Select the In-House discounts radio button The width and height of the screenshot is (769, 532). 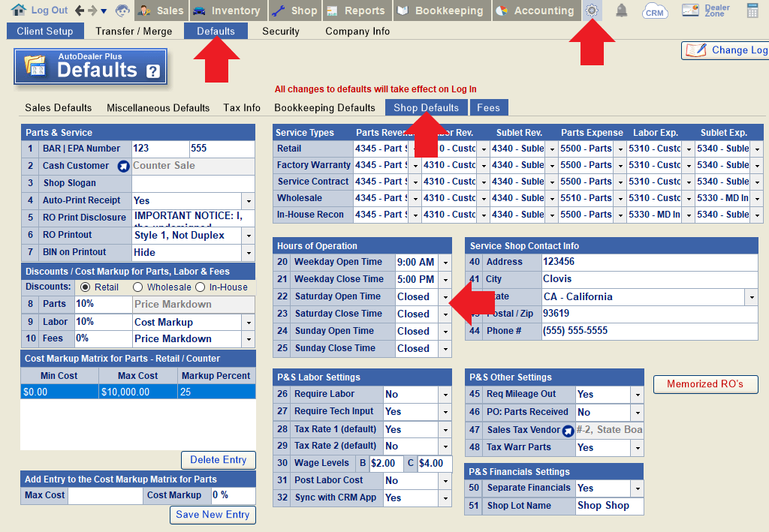coord(200,287)
